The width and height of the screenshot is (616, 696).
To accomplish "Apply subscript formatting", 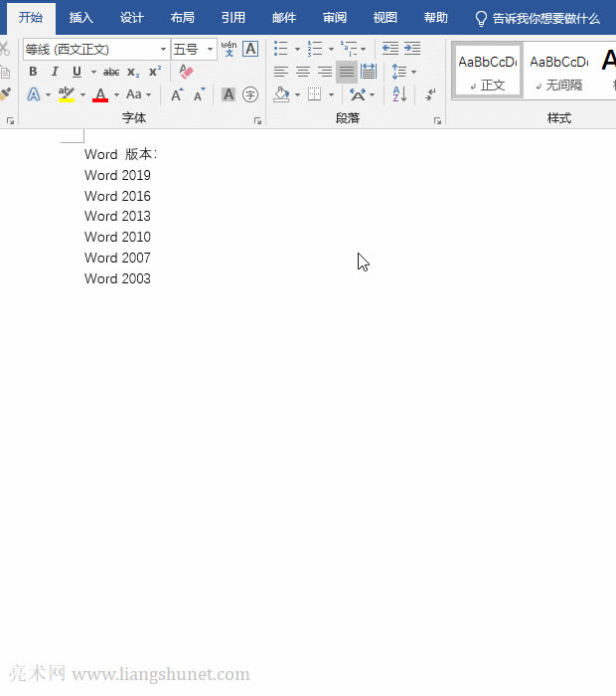I will click(133, 72).
